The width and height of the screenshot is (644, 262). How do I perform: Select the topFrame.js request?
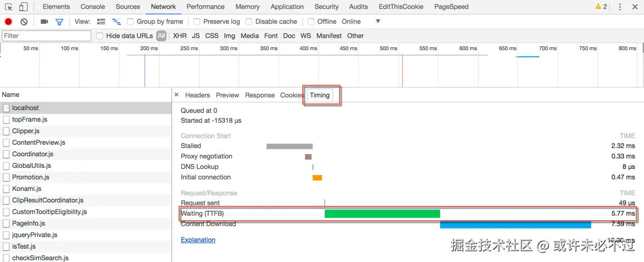tap(86, 119)
